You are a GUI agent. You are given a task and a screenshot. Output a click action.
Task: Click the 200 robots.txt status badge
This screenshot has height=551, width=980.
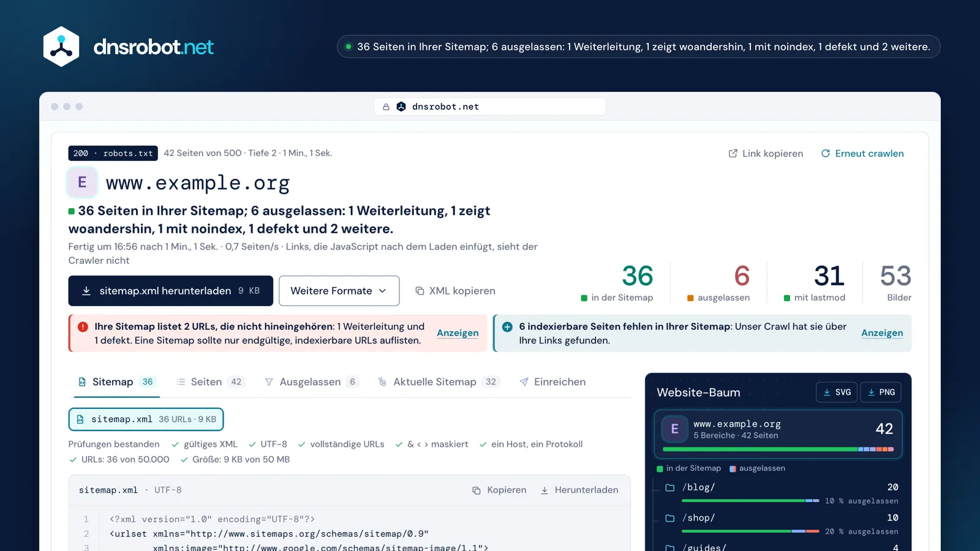pyautogui.click(x=113, y=153)
